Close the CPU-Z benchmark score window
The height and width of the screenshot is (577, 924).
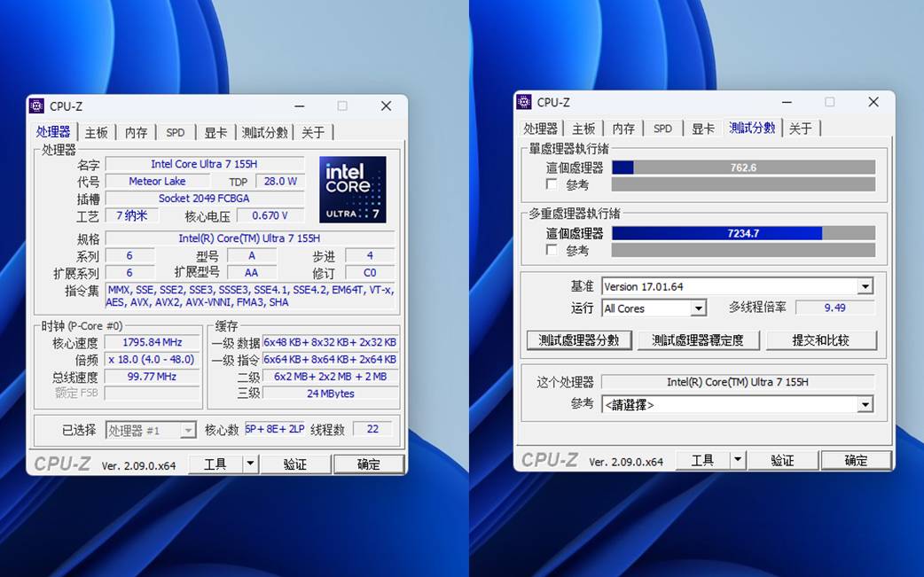(x=873, y=102)
